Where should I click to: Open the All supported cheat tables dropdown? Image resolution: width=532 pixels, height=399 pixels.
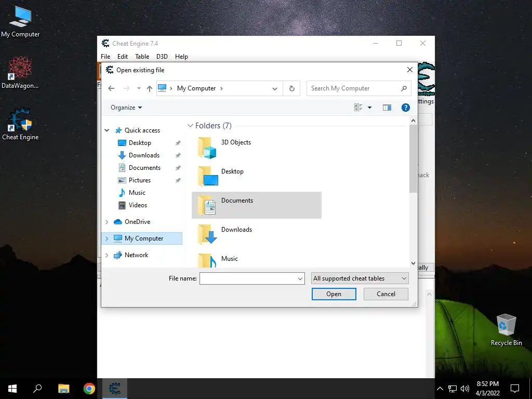tap(360, 278)
